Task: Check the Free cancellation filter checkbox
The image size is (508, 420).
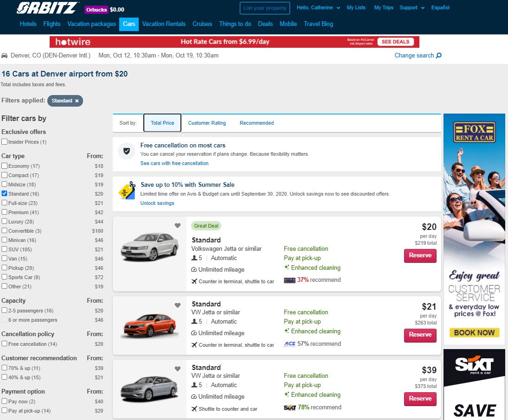Action: pyautogui.click(x=5, y=344)
